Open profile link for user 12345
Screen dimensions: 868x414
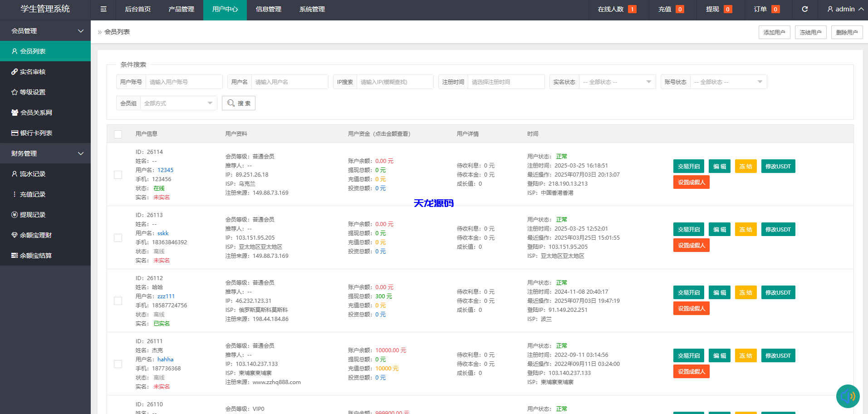(x=165, y=170)
